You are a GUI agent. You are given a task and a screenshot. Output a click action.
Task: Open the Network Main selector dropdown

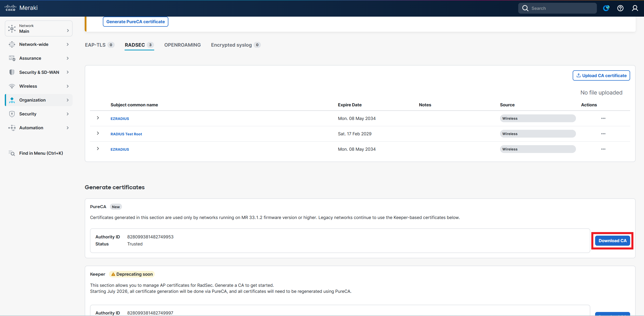39,28
